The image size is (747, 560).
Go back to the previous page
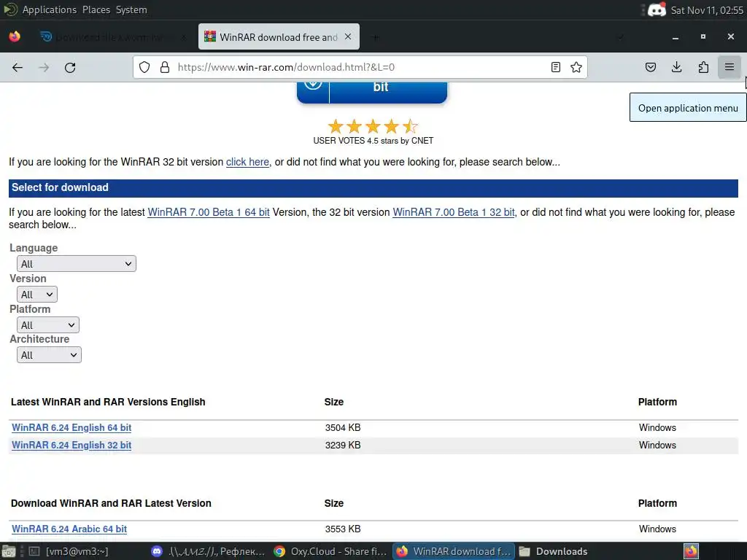point(18,68)
